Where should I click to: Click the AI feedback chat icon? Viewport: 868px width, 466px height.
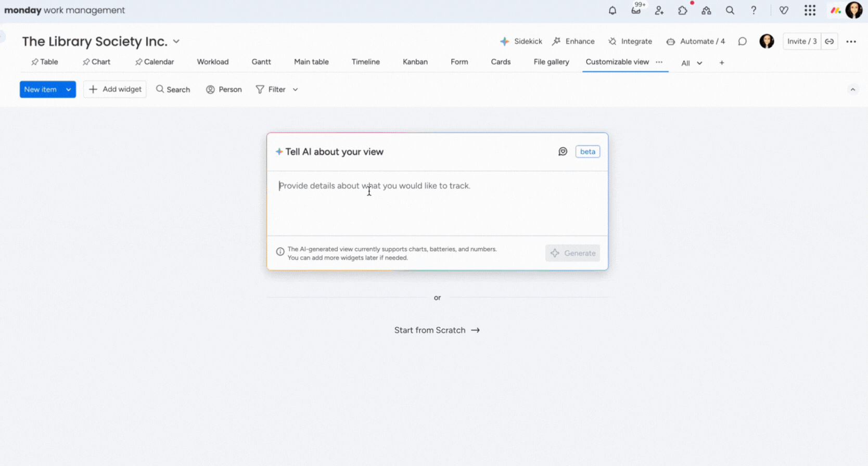(x=563, y=151)
